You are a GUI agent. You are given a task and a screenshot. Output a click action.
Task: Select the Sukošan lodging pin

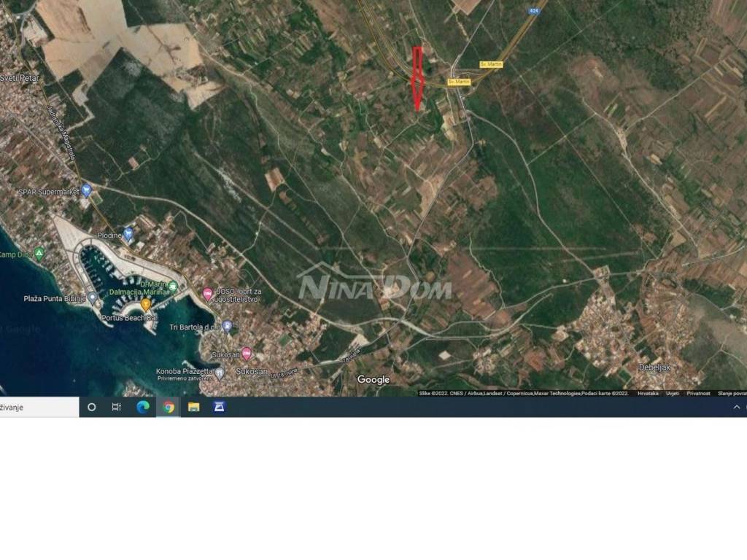(247, 353)
